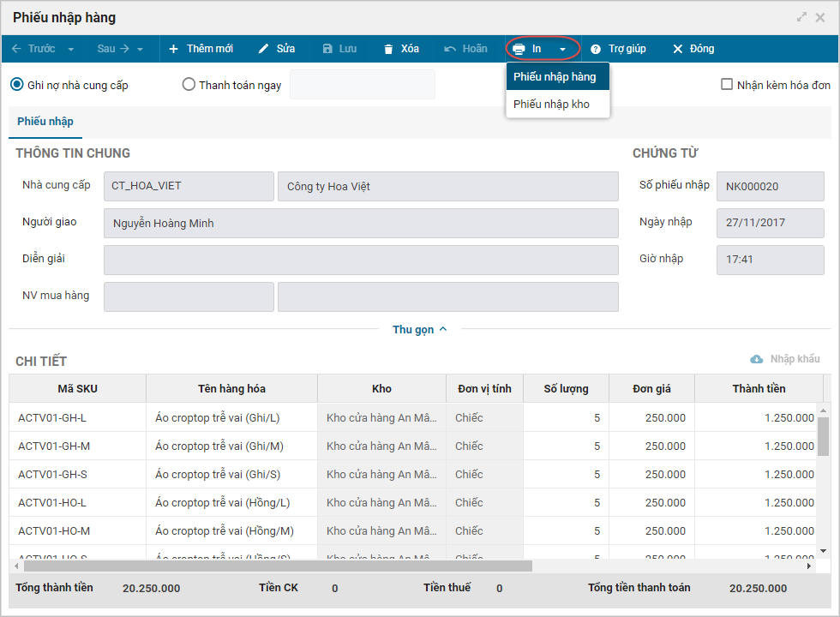The height and width of the screenshot is (617, 840).
Task: Click Người giao field Nguyễn Hoàng Minh
Action: tap(361, 224)
